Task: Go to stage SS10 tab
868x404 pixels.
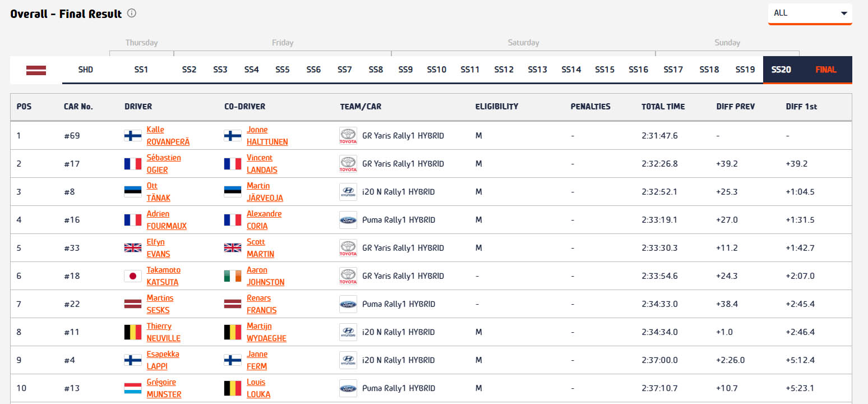Action: coord(437,70)
